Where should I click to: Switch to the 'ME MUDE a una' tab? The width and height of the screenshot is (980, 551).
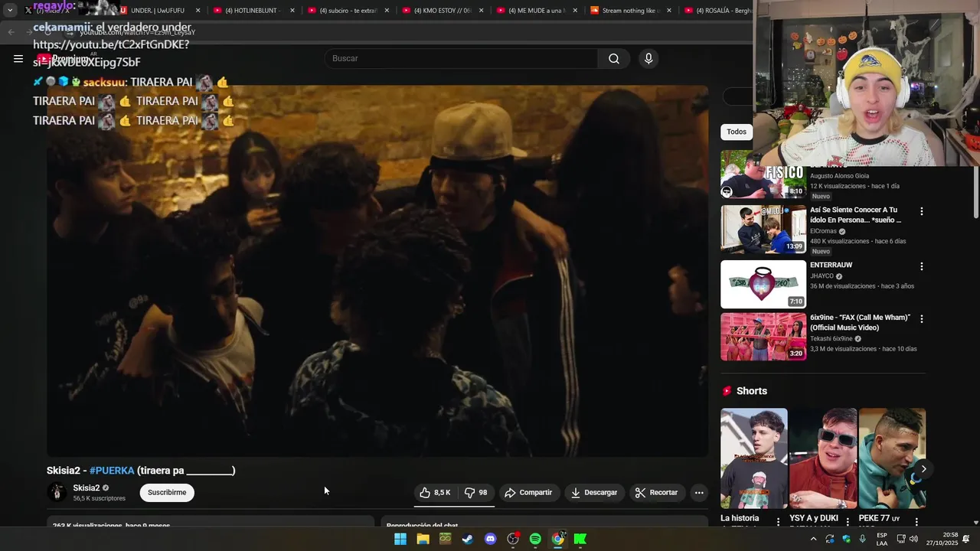point(537,11)
